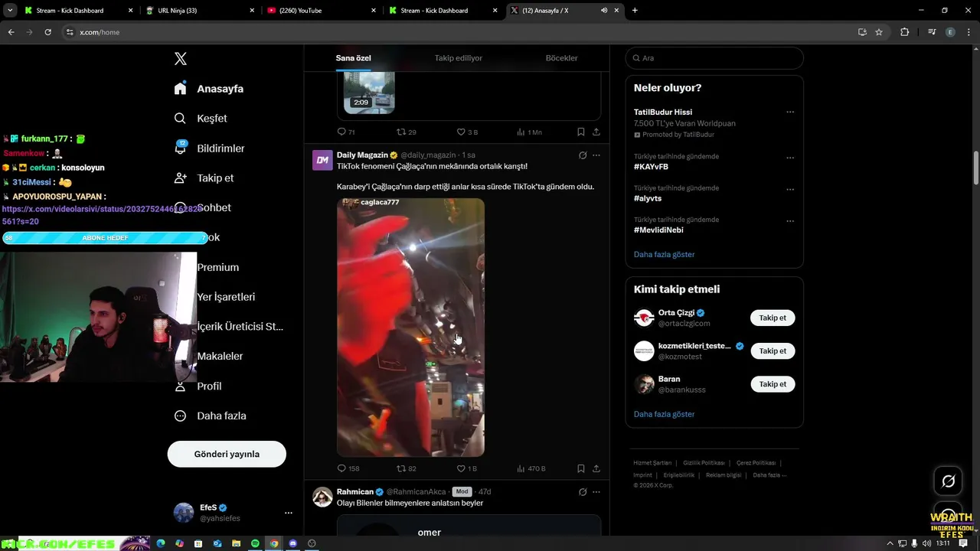Open Makaleler in the sidebar
Viewport: 980px width, 551px height.
(x=220, y=357)
